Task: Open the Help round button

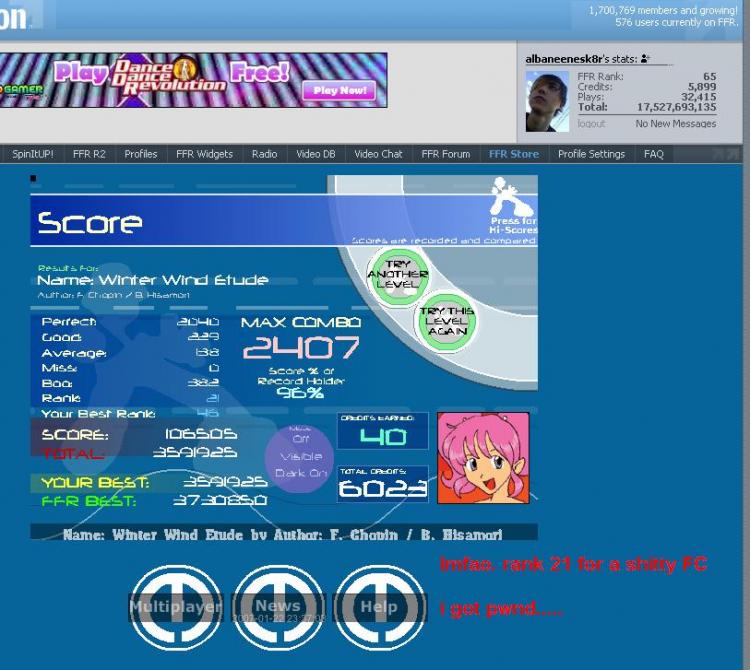Action: point(379,607)
